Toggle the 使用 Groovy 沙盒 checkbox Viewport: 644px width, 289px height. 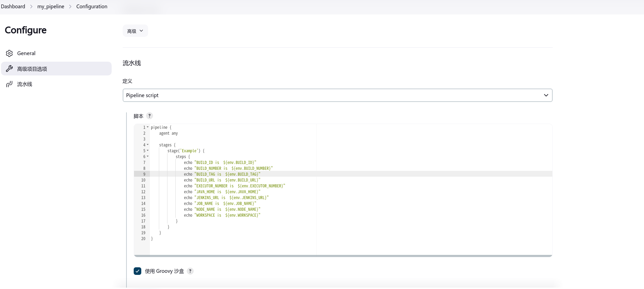(137, 271)
